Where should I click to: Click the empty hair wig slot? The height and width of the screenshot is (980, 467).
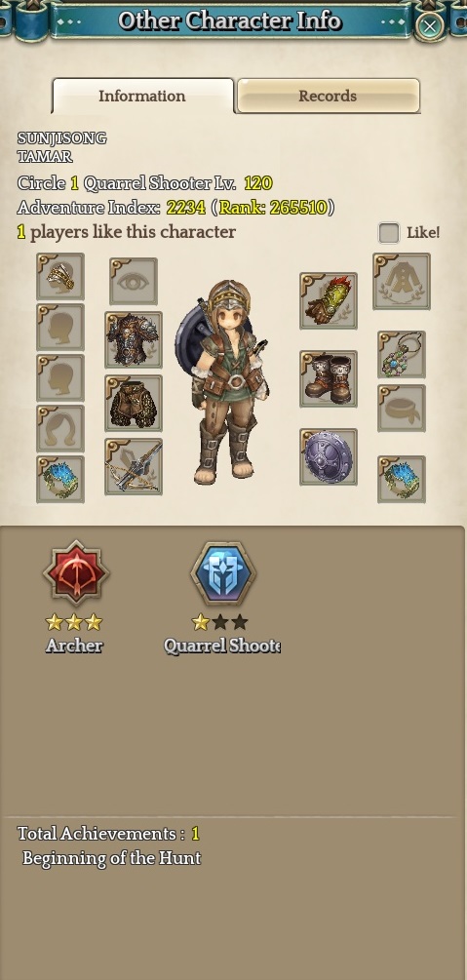pos(60,428)
